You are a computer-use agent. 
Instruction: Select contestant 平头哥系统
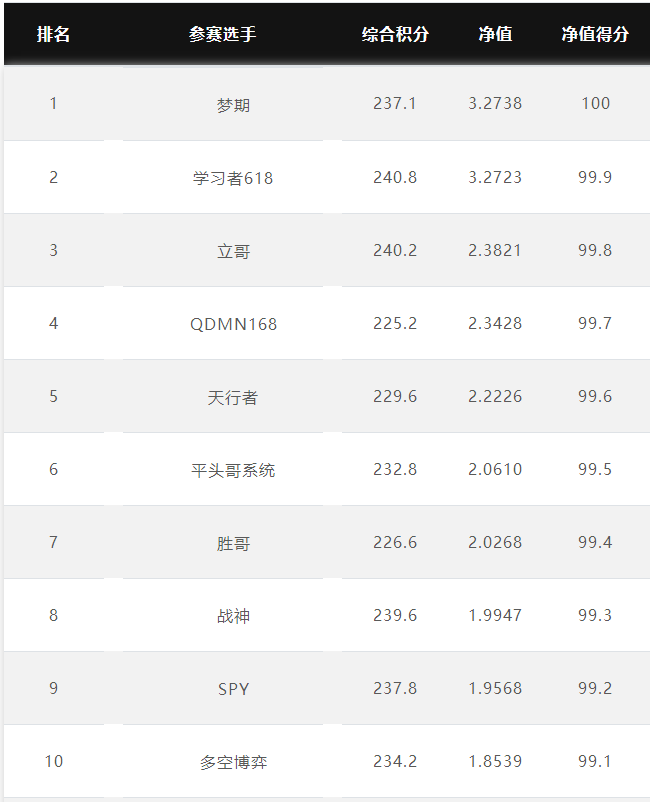(233, 470)
